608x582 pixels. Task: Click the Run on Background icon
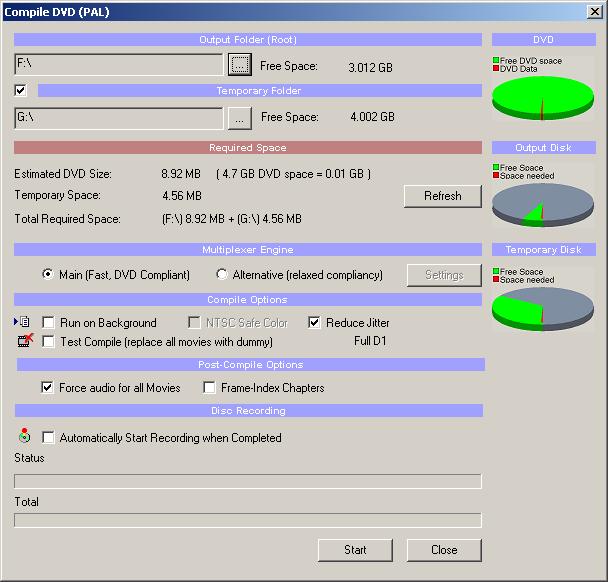point(23,322)
